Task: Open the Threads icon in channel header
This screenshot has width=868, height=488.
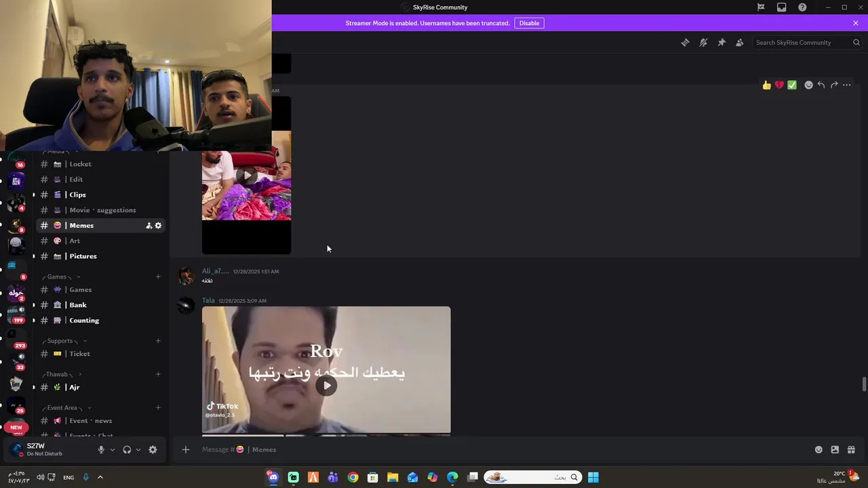Action: [685, 42]
